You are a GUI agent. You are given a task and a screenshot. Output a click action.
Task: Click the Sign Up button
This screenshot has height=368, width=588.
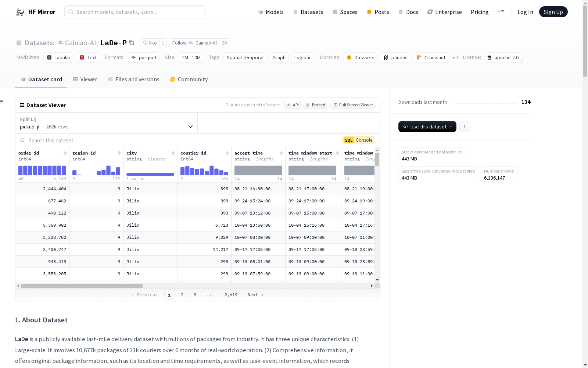click(553, 12)
